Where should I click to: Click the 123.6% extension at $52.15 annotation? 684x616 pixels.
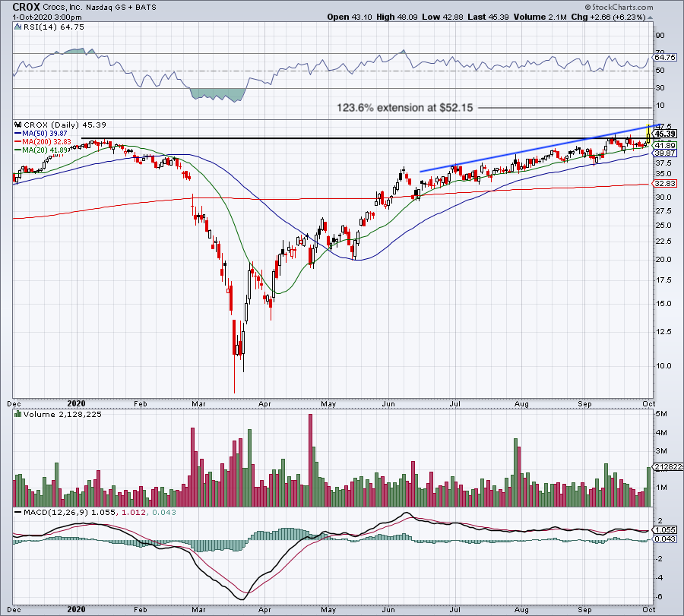[405, 108]
